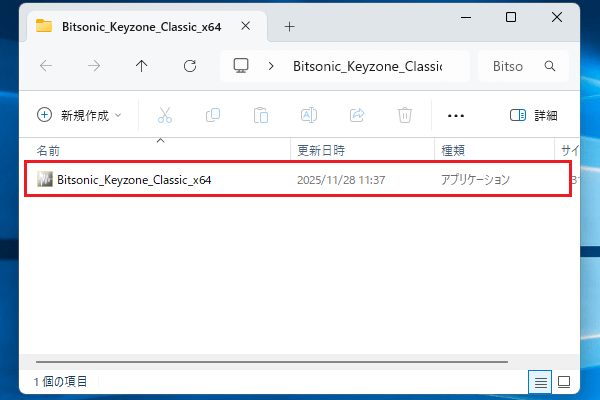Click the Share icon in toolbar

357,115
